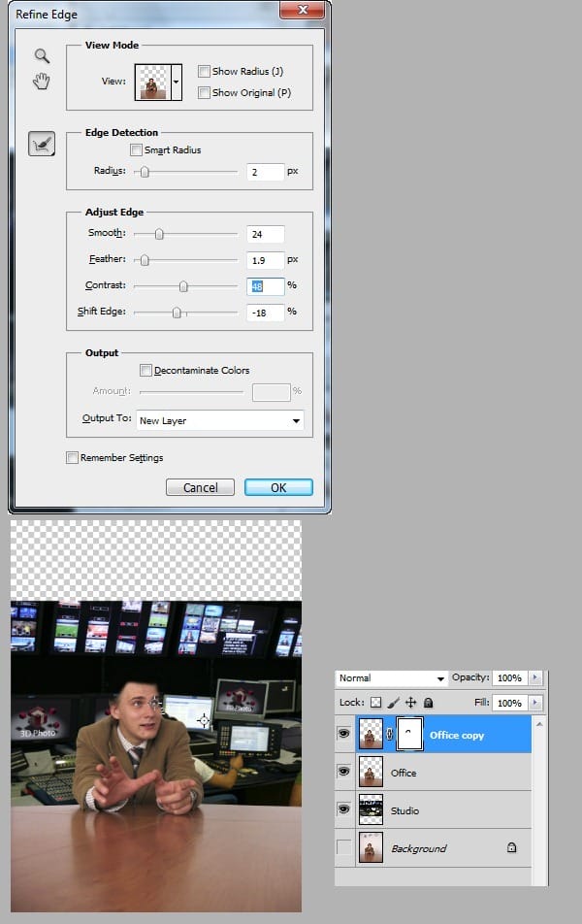
Task: Activate the Refine Radius brush tool
Action: pyautogui.click(x=42, y=145)
